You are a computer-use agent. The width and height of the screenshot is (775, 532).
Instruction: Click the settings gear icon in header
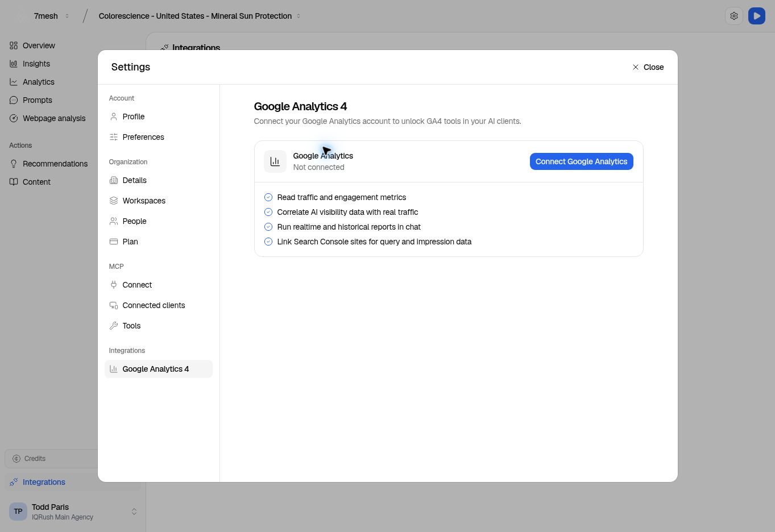point(734,16)
